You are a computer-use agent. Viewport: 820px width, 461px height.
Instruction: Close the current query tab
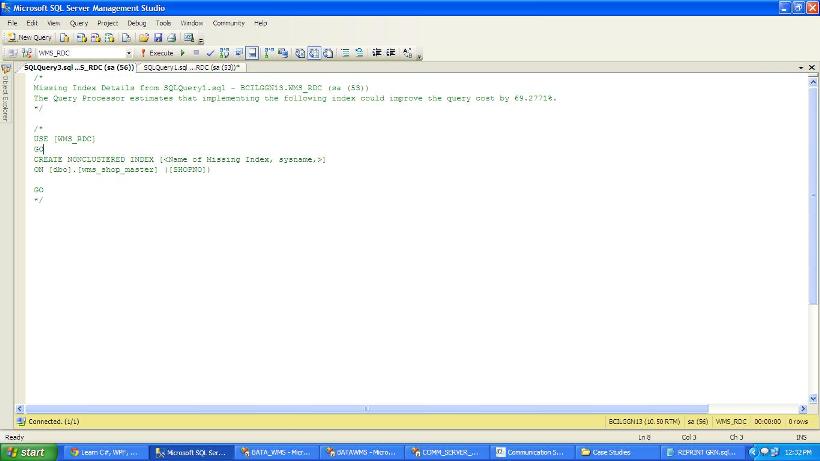click(812, 67)
